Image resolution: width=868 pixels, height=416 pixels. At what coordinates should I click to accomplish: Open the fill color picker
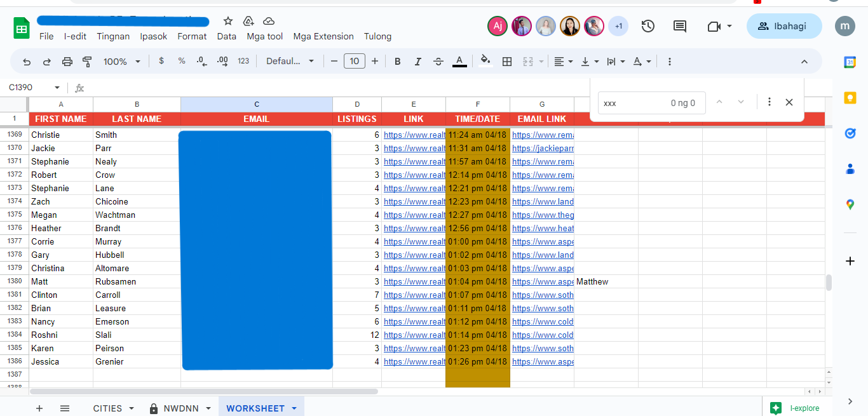pos(485,62)
